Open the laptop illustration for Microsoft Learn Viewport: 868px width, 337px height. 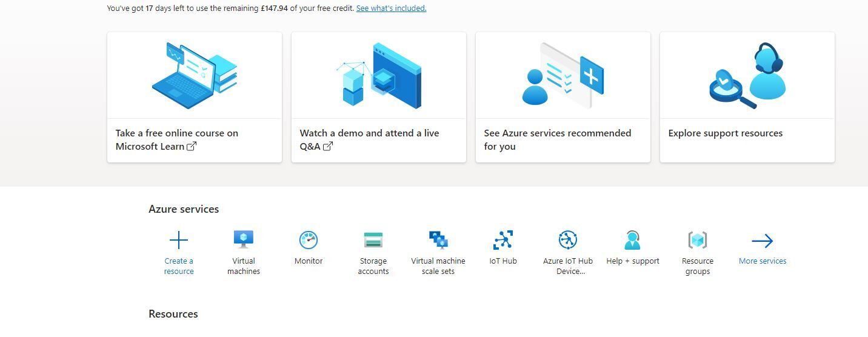pos(195,76)
